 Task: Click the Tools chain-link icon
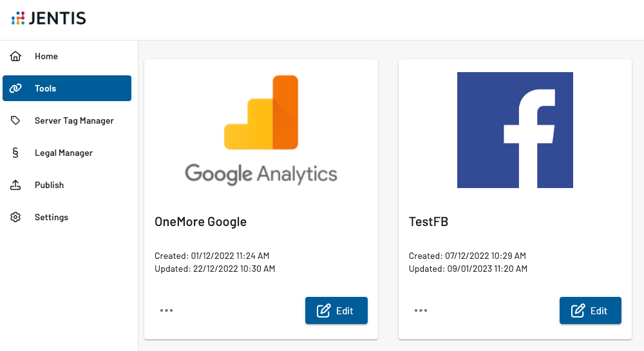15,88
